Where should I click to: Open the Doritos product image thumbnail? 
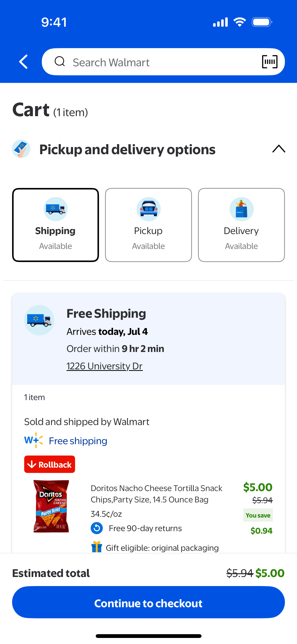(x=51, y=506)
